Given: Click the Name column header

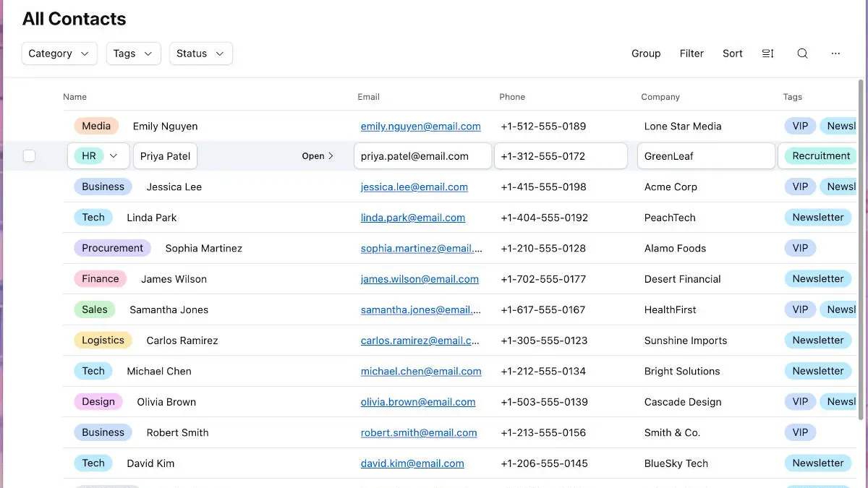Looking at the screenshot, I should pyautogui.click(x=75, y=96).
